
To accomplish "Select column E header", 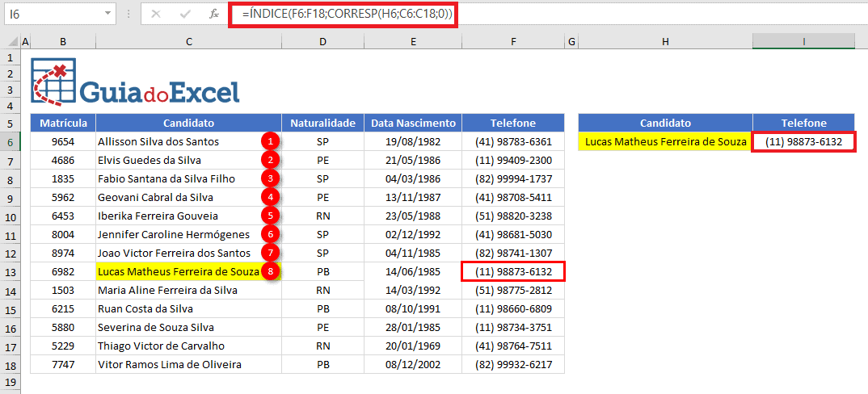I will [413, 41].
